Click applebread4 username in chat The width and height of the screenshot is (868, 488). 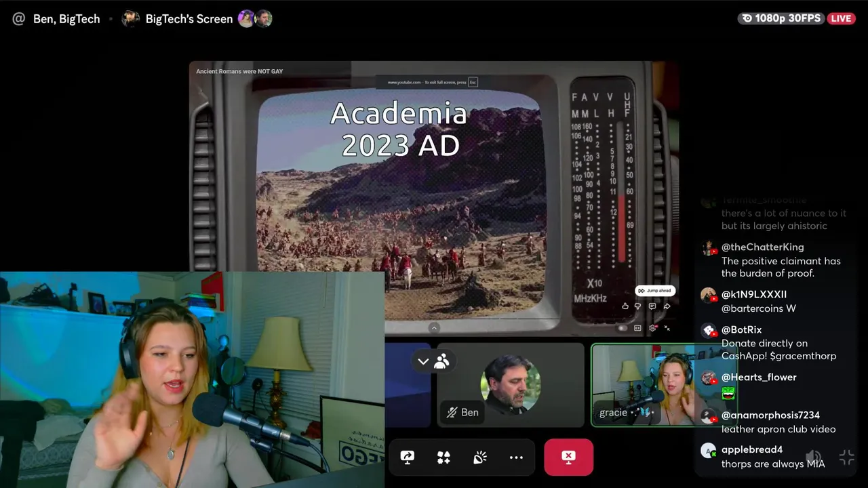(x=752, y=449)
